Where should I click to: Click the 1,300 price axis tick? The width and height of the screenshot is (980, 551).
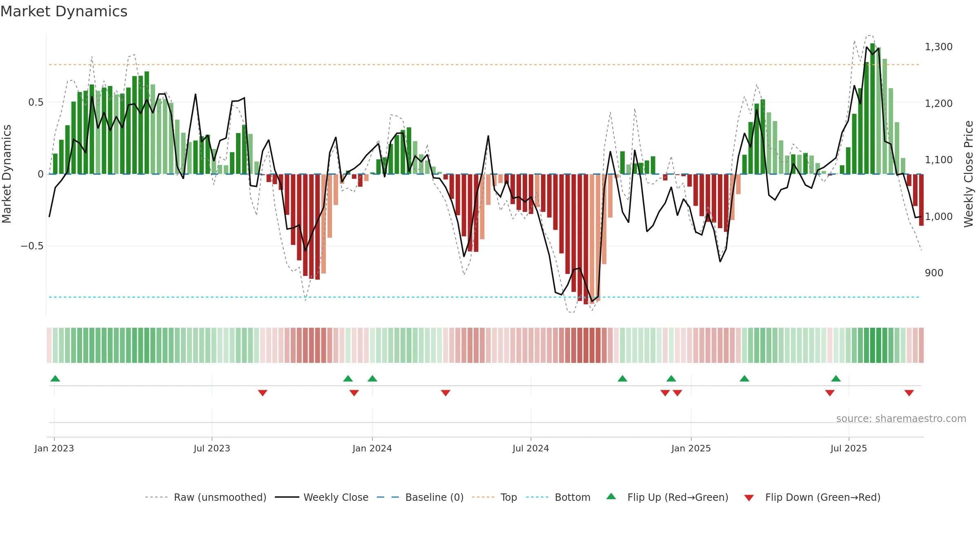939,47
